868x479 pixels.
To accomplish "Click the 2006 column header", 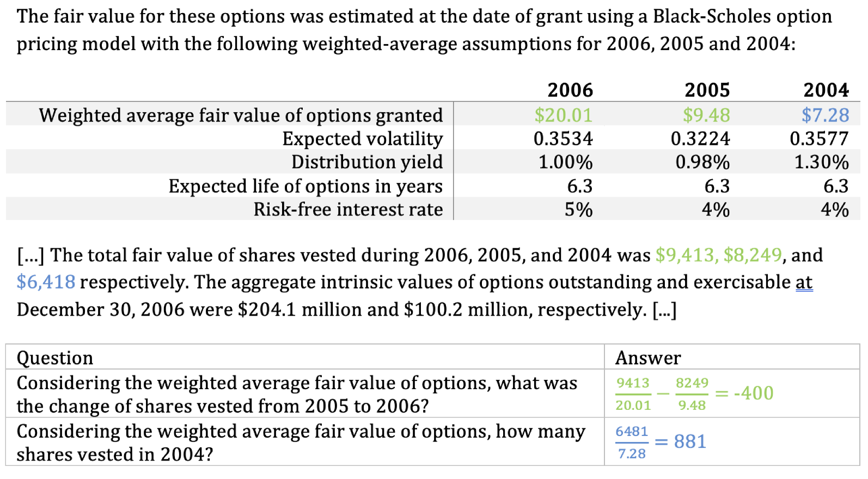I will click(x=570, y=90).
